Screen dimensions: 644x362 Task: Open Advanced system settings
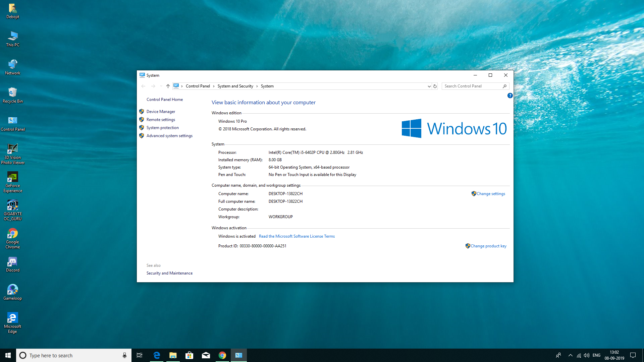click(x=169, y=136)
